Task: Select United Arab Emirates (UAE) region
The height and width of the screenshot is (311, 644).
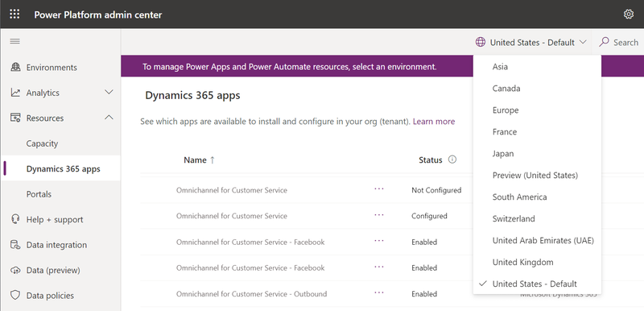Action: 537,241
